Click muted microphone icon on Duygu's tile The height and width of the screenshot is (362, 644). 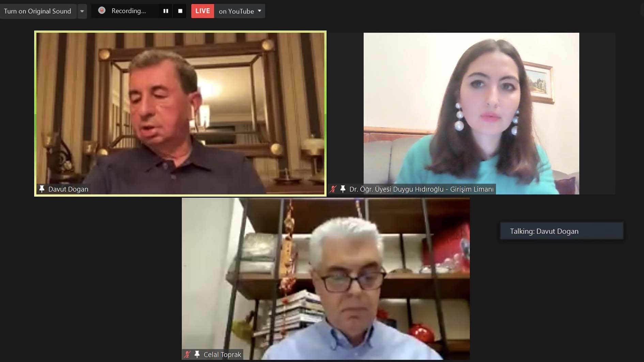(333, 189)
